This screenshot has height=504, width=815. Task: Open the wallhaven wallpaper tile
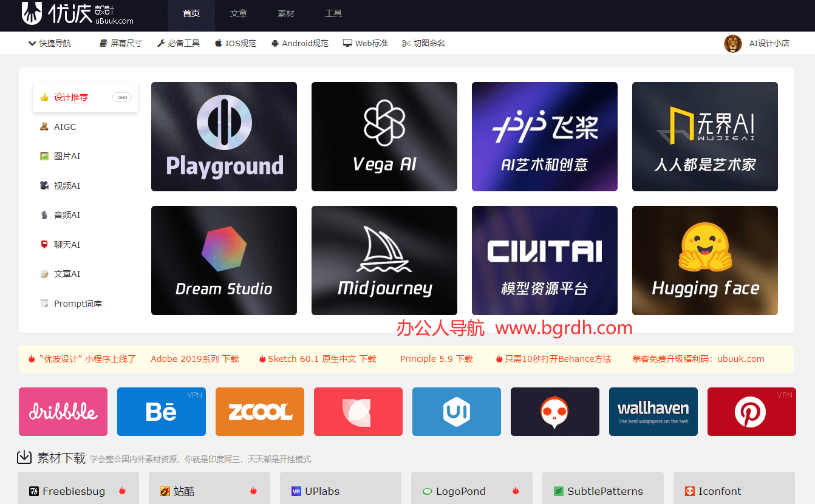pos(653,412)
